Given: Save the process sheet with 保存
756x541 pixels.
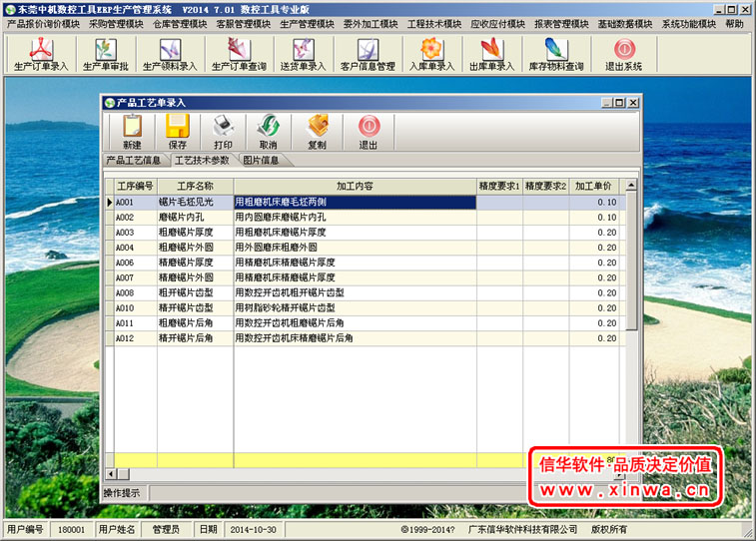Looking at the screenshot, I should [178, 132].
